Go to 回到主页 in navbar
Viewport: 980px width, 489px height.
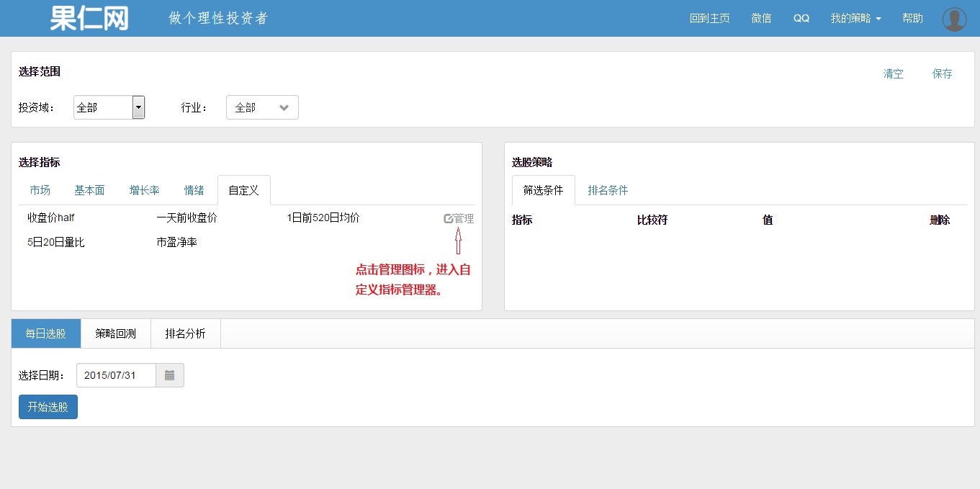click(709, 19)
